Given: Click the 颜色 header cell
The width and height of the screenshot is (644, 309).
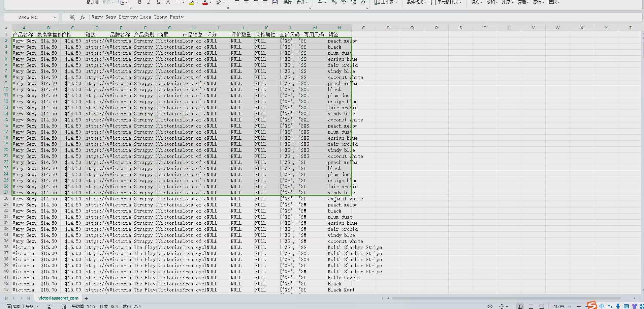Looking at the screenshot, I should [x=340, y=34].
